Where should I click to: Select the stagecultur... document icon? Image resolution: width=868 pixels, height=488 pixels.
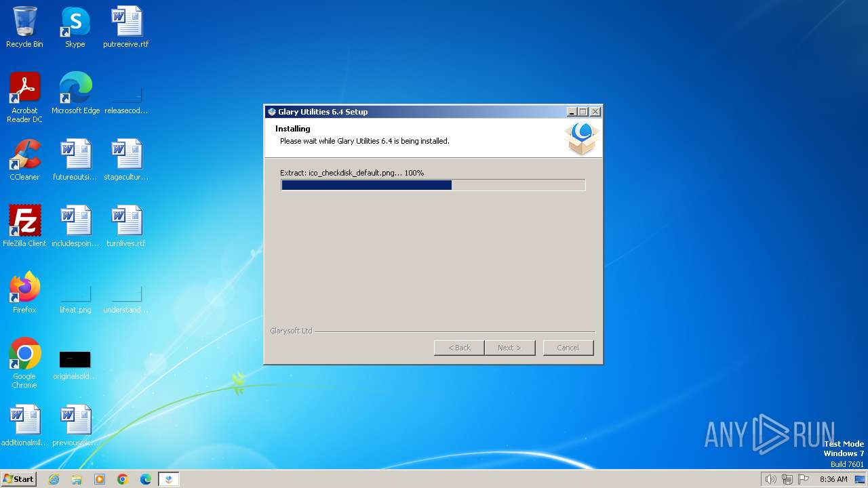pos(126,160)
